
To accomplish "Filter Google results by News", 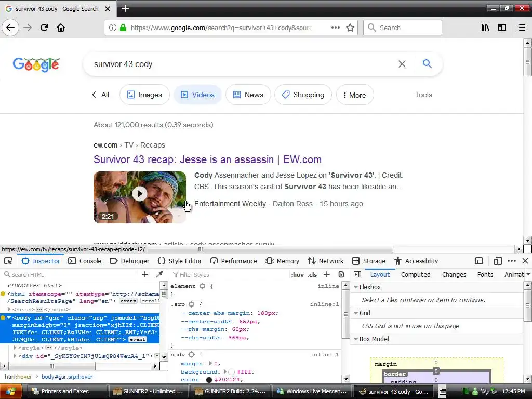I will (248, 95).
